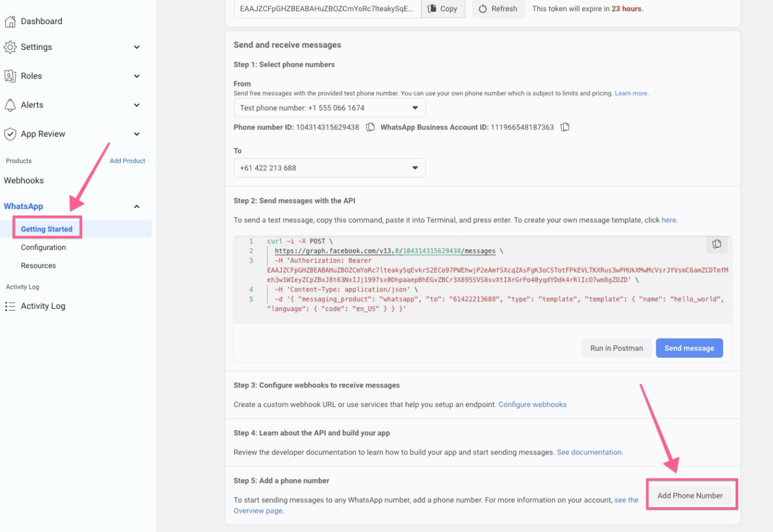Viewport: 773px width, 532px height.
Task: Open the Activity Log menu item
Action: [x=43, y=306]
